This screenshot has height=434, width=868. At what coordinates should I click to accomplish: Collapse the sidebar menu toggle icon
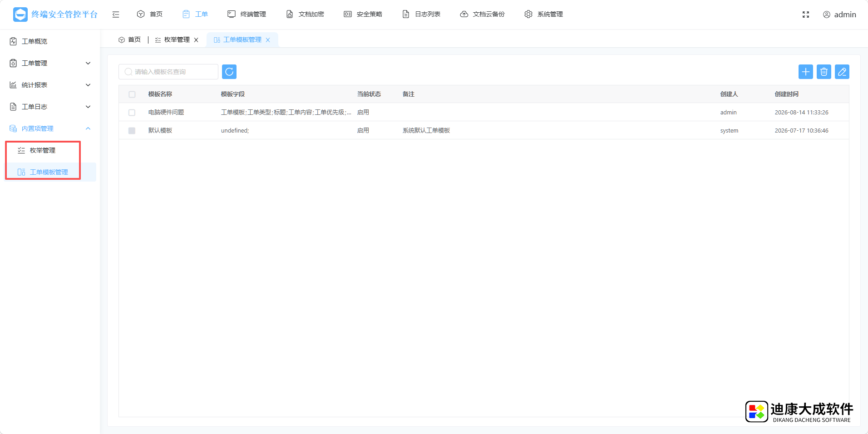116,15
